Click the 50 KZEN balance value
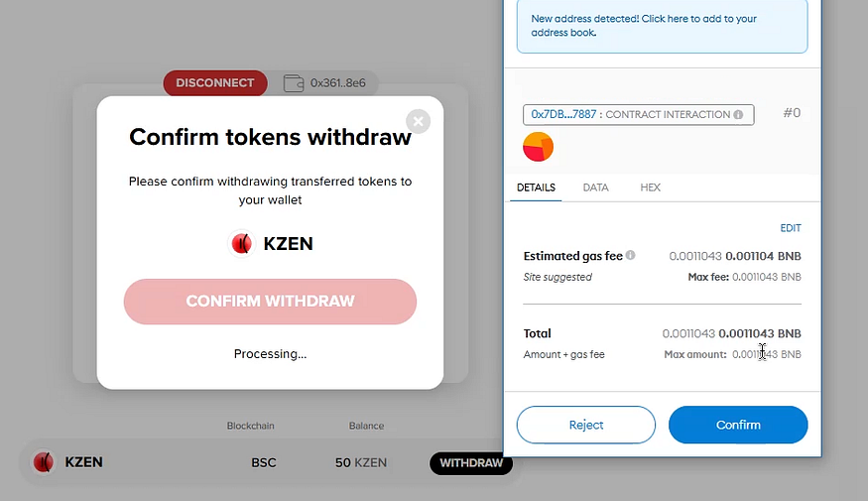This screenshot has height=501, width=868. (361, 463)
